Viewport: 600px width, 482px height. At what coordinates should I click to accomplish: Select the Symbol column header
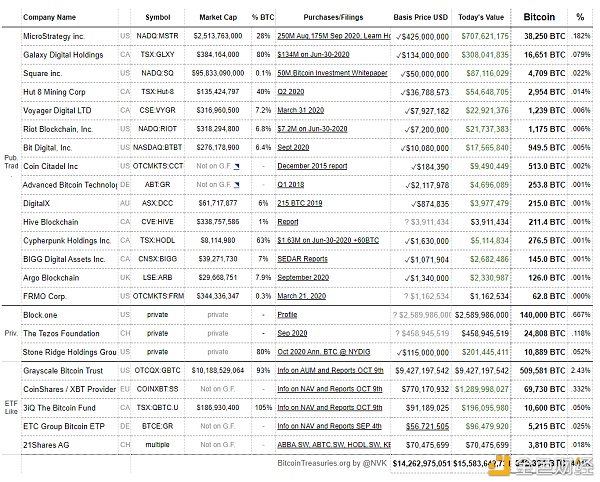pos(158,17)
